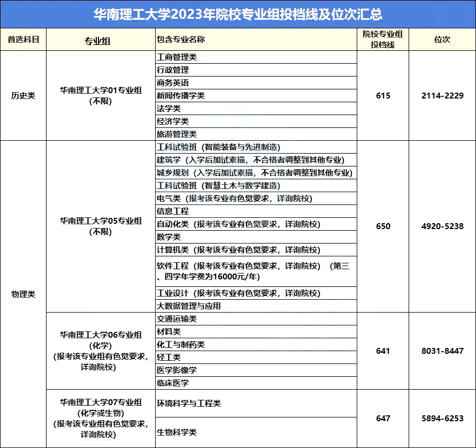
Task: Select the 院校专业组投档线 header cell
Action: (383, 40)
